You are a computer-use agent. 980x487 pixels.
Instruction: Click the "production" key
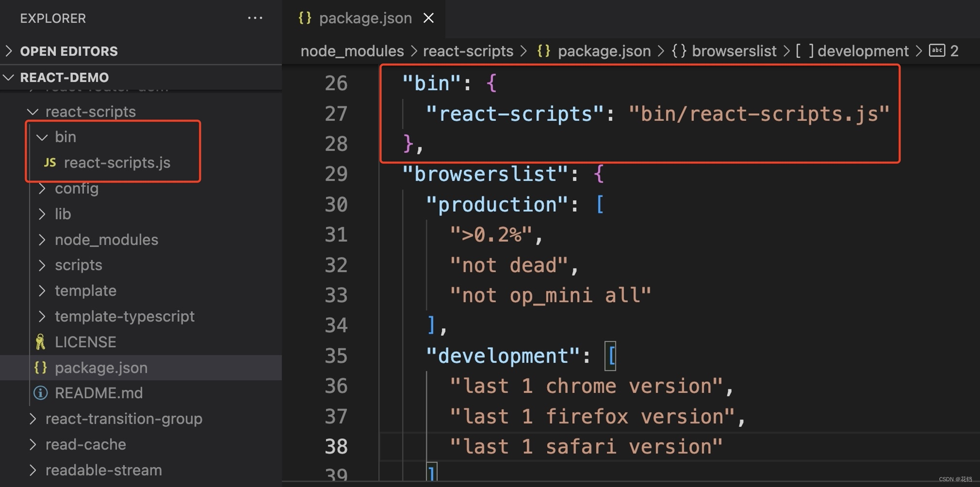click(497, 205)
